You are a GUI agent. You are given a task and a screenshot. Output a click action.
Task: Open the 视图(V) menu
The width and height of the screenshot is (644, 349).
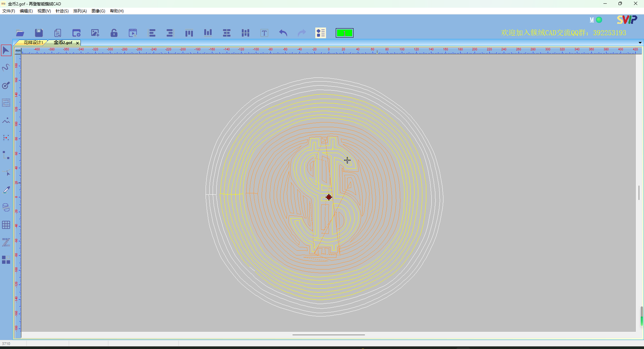coord(44,11)
